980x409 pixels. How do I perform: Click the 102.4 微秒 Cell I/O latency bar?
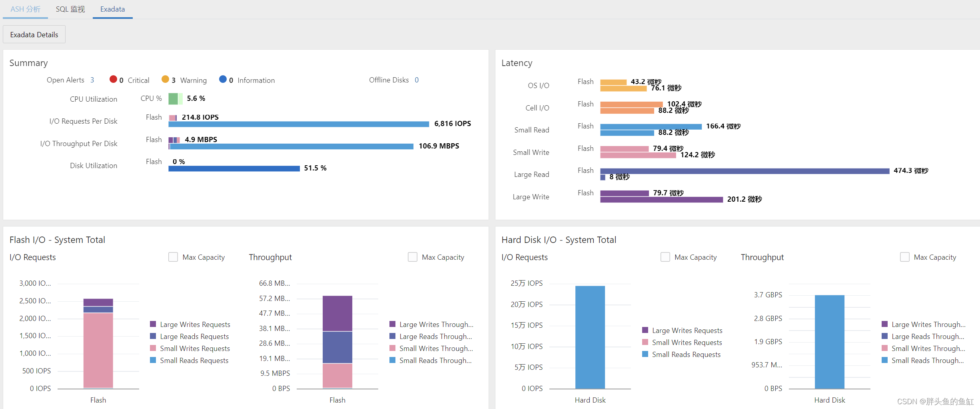[x=631, y=104]
